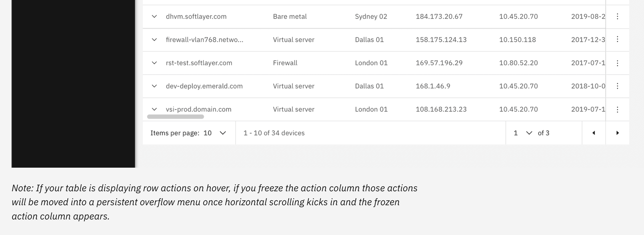This screenshot has width=644, height=235.
Task: Click the Items per page chevron icon
Action: (x=223, y=133)
